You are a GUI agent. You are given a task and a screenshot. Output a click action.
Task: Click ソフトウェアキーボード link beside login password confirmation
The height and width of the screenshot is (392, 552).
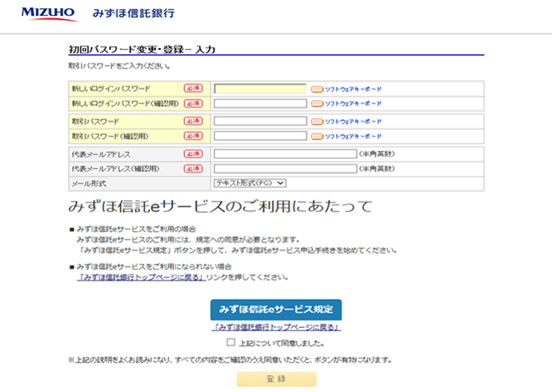coord(353,104)
